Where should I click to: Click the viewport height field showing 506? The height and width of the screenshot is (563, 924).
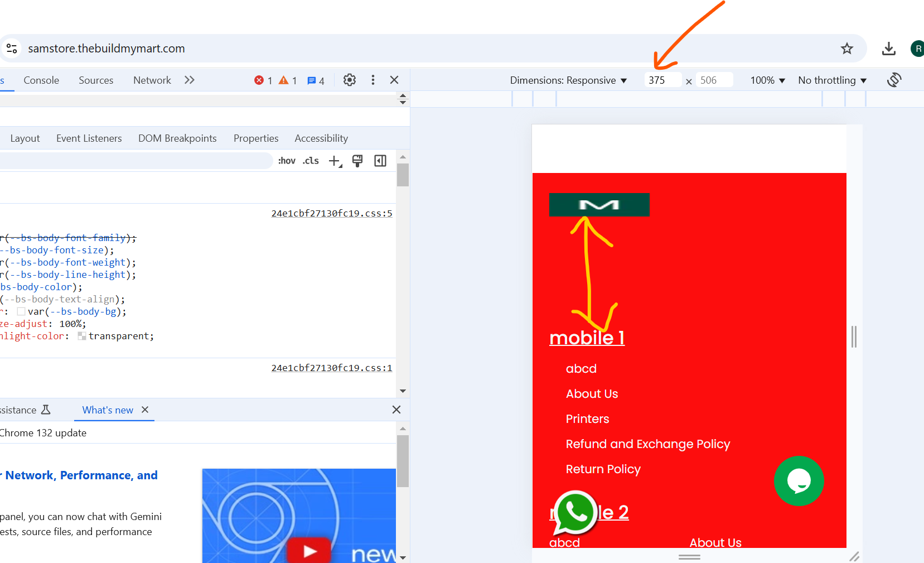coord(714,80)
